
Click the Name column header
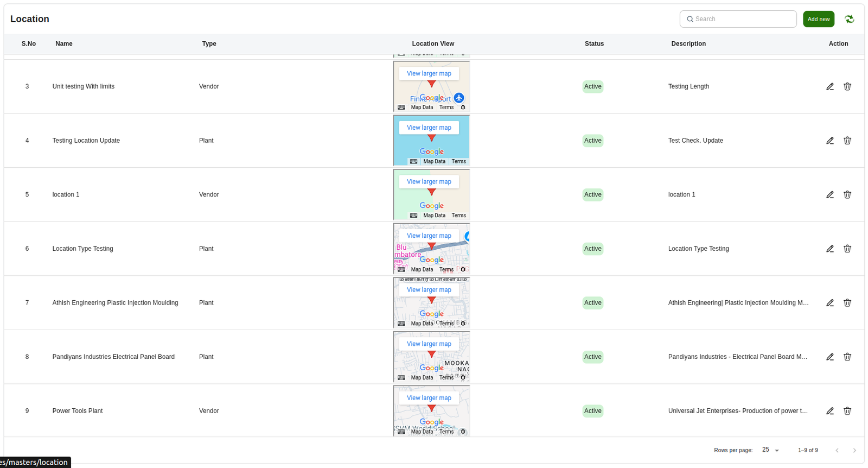64,44
